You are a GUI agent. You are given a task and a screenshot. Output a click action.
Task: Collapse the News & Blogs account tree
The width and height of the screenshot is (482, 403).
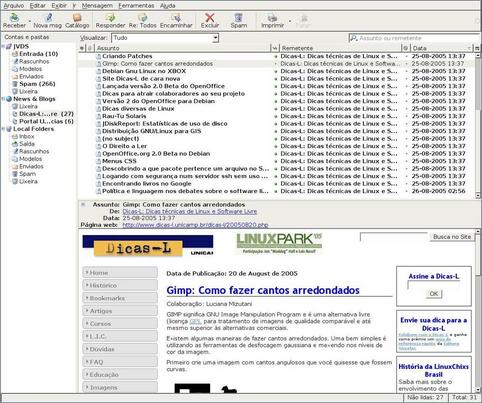3,99
